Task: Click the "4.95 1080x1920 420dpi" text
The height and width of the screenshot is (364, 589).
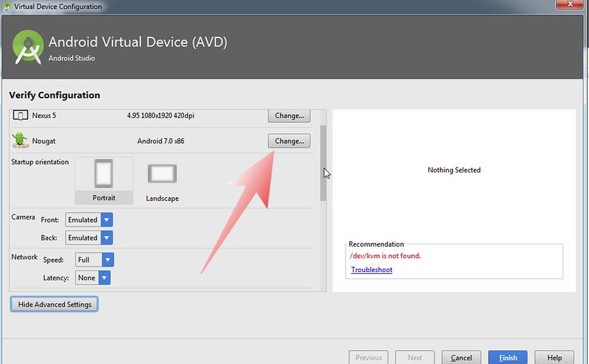Action: point(161,115)
